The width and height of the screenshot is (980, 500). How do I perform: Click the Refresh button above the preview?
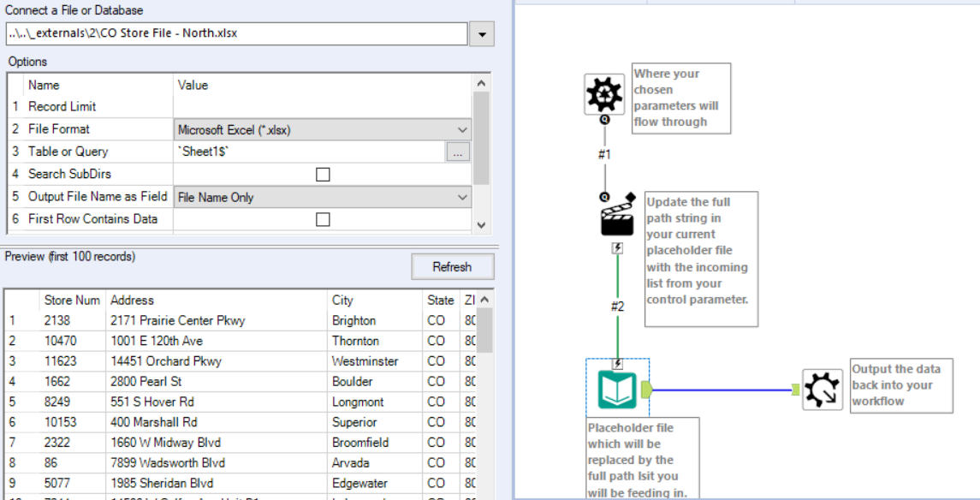tap(453, 266)
